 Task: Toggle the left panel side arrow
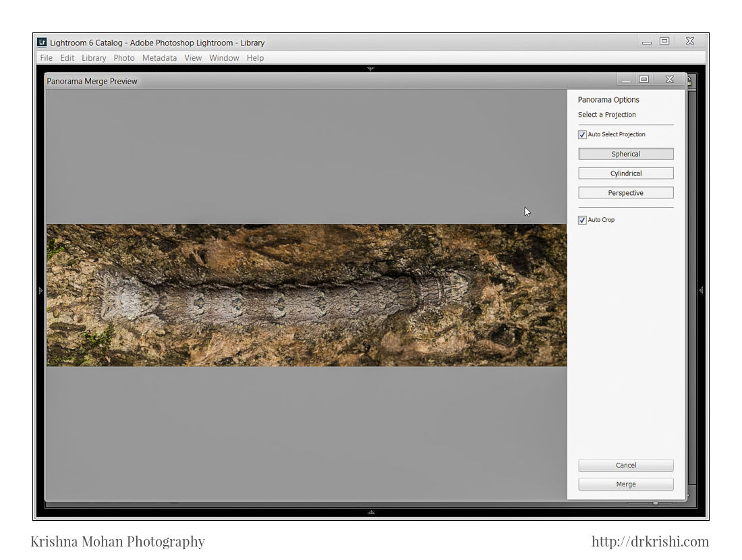point(40,290)
